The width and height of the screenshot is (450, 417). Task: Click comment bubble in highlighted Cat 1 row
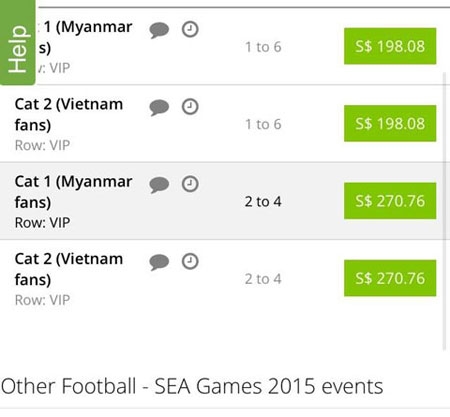[159, 185]
